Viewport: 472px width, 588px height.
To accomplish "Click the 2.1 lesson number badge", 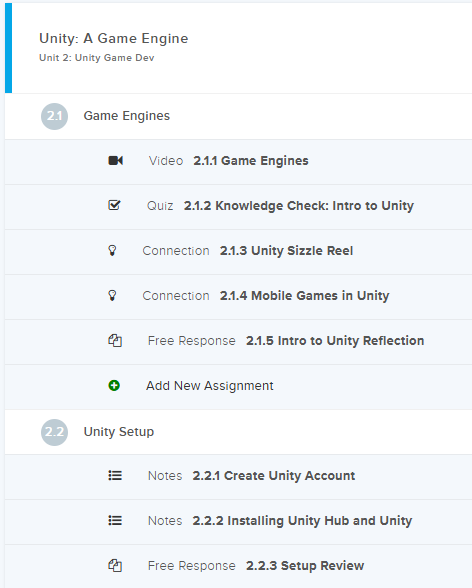I will [x=54, y=116].
